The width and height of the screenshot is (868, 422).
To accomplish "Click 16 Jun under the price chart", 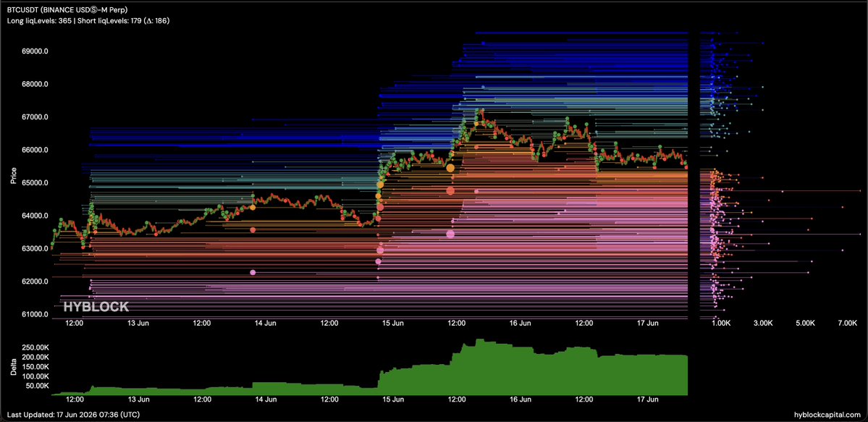I will (x=521, y=322).
